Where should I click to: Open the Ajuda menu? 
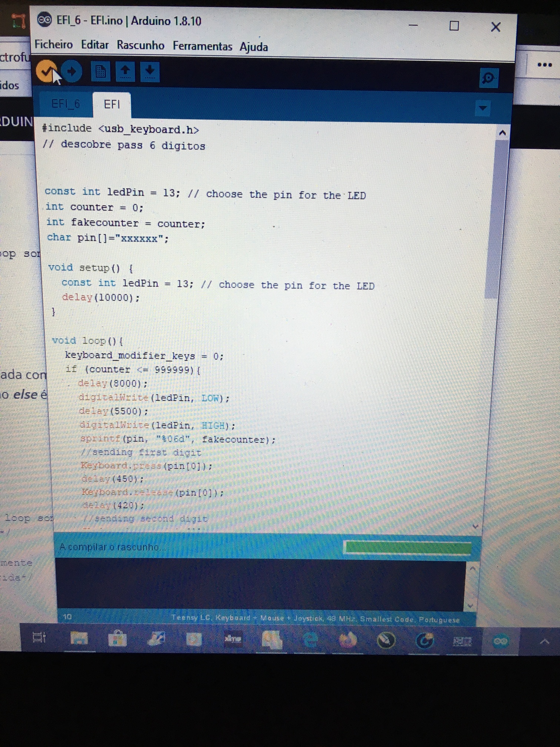pyautogui.click(x=254, y=47)
